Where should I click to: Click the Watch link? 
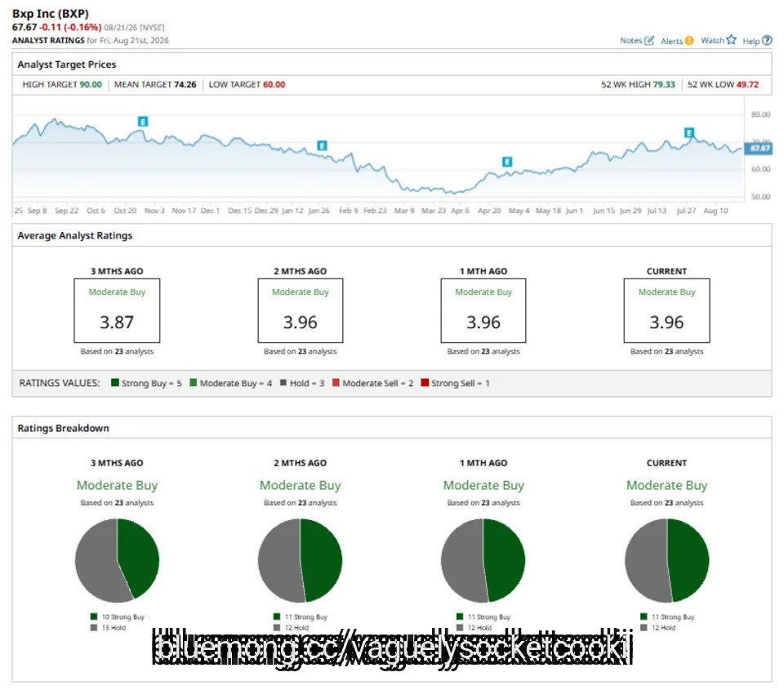712,41
